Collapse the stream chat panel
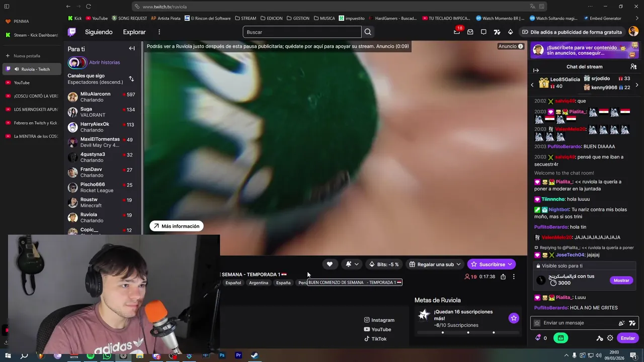The height and width of the screenshot is (362, 644). 536,70
